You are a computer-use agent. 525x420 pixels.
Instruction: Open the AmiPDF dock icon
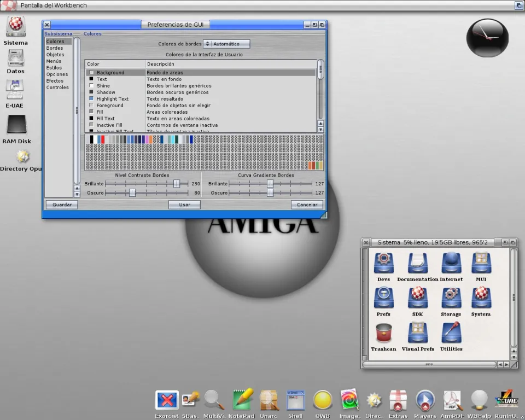(x=453, y=401)
